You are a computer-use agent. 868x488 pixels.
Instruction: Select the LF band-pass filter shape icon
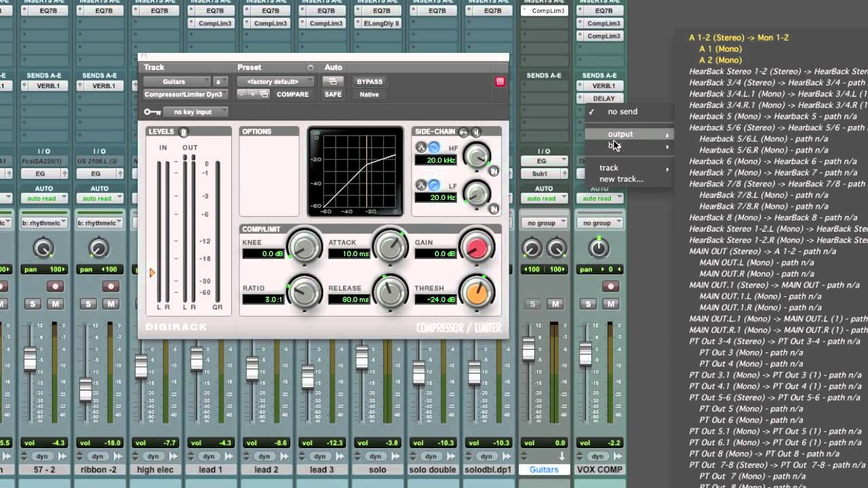[x=420, y=184]
